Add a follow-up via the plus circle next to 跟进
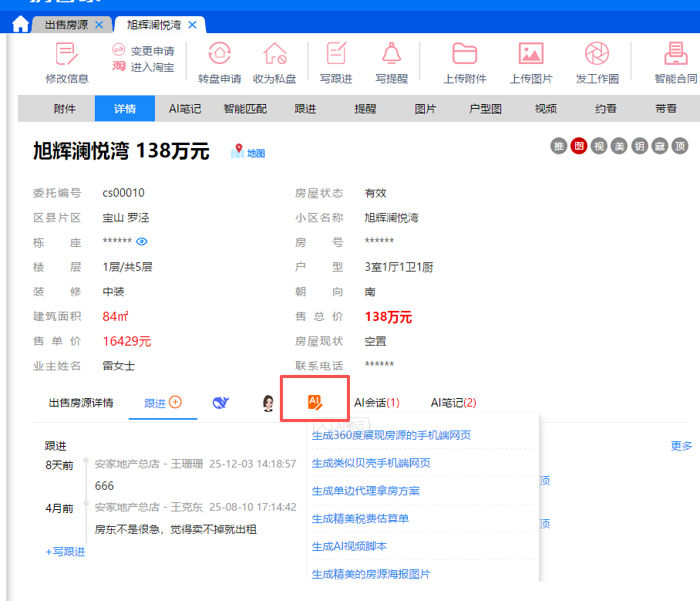 pyautogui.click(x=175, y=402)
